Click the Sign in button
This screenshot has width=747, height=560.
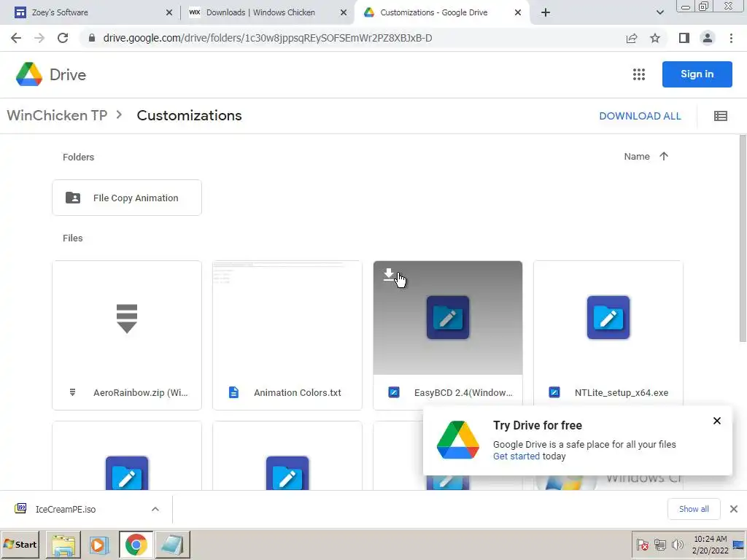697,74
